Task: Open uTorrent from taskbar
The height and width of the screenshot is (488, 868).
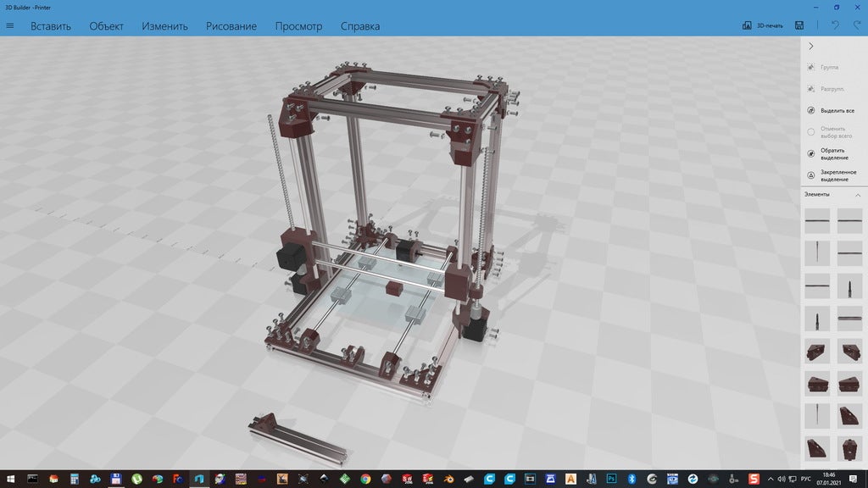Action: coord(136,479)
